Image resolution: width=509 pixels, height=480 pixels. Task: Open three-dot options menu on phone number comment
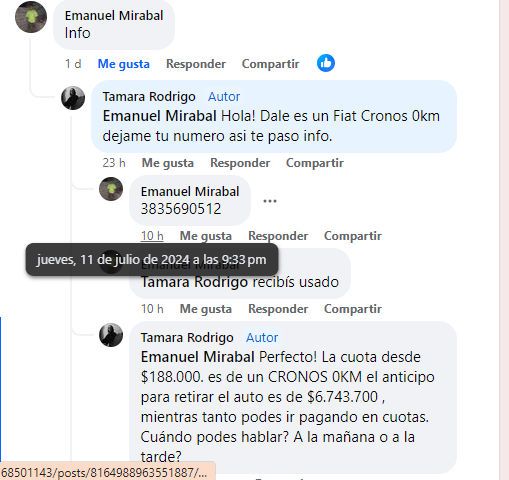(270, 201)
